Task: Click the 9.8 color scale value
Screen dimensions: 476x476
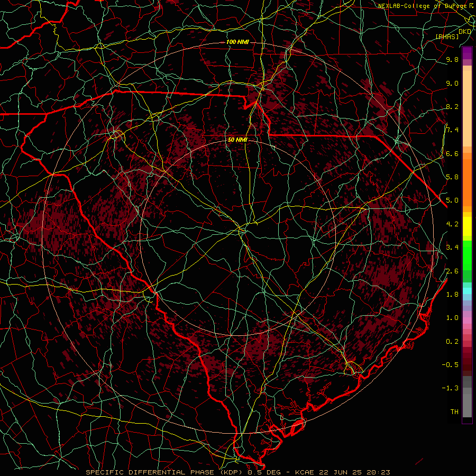Action: click(x=452, y=59)
